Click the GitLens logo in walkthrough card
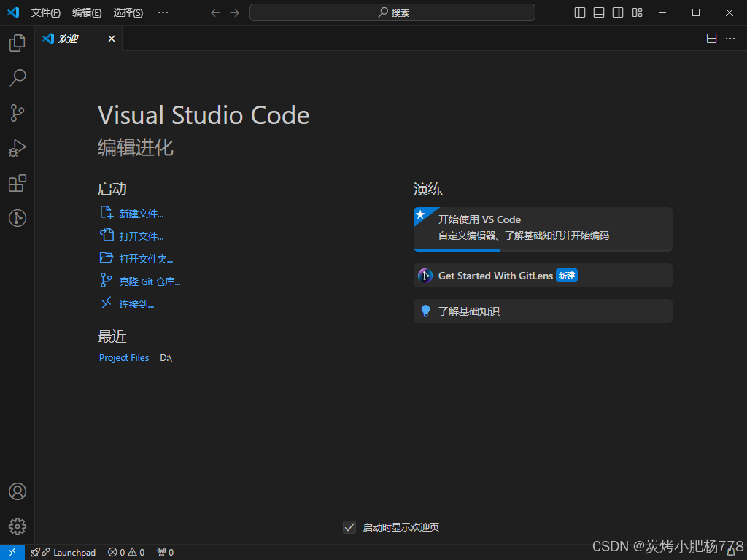Viewport: 747px width, 560px height. tap(425, 275)
